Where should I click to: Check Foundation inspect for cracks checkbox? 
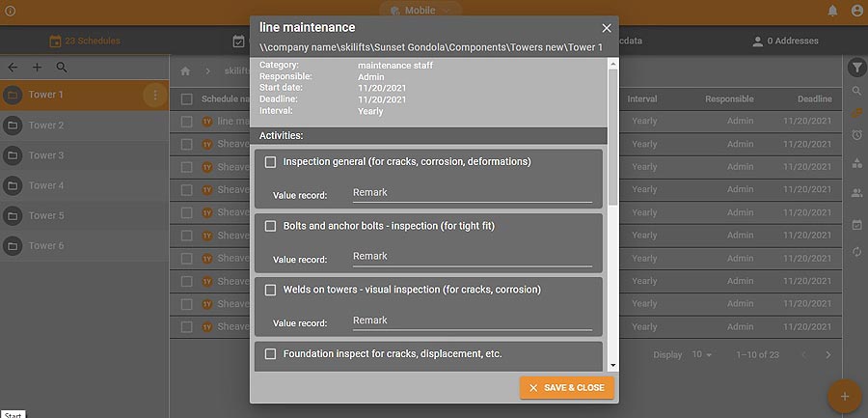click(x=271, y=354)
